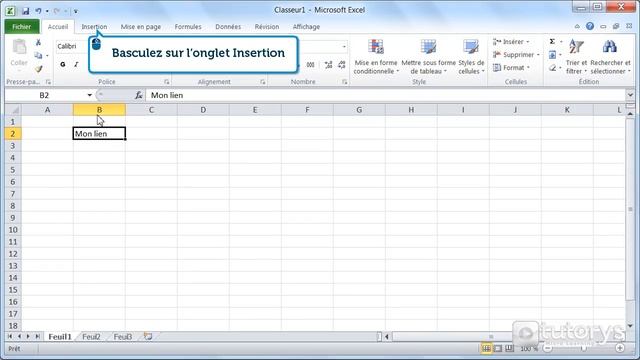Open Trier et filtrer menu

click(576, 57)
